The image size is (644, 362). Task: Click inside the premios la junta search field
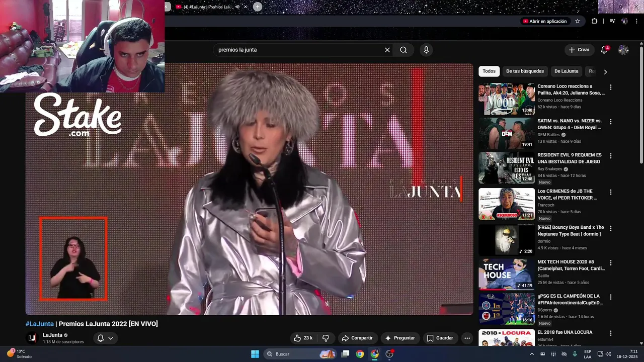tap(299, 50)
